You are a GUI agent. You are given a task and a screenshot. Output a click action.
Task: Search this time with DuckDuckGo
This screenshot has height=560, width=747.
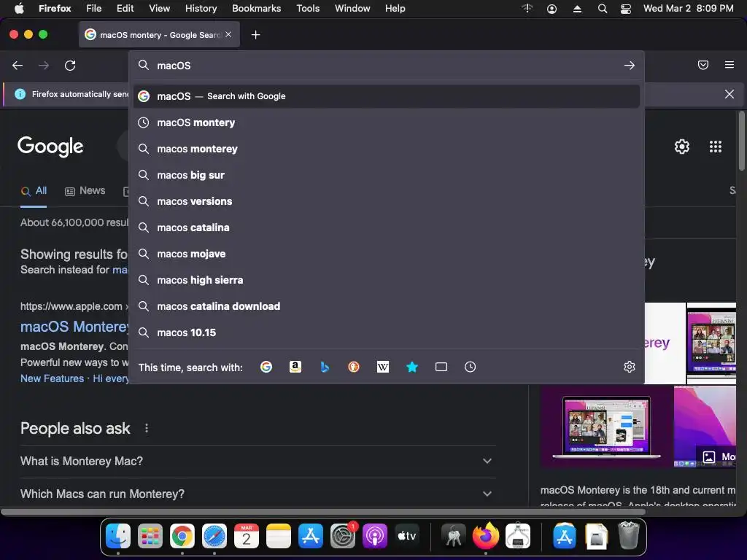coord(354,367)
